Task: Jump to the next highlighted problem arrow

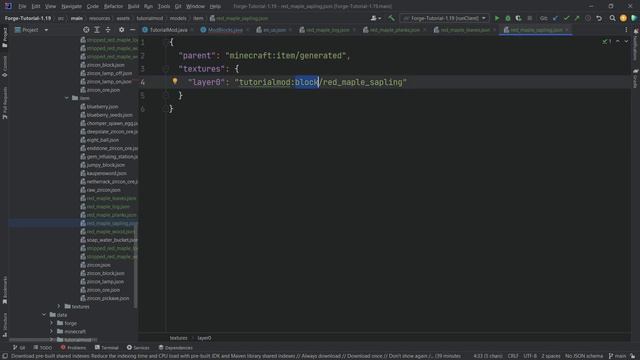Action: coord(626,42)
